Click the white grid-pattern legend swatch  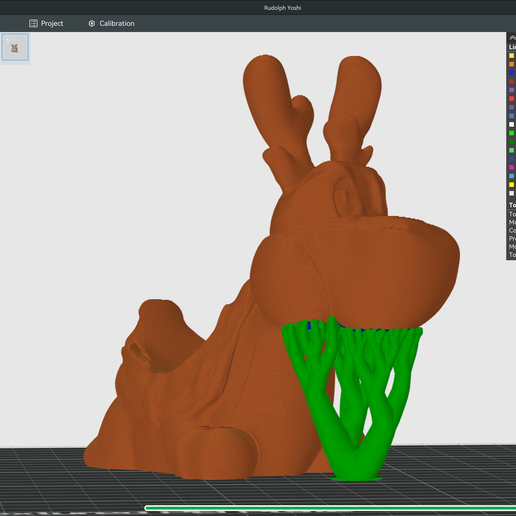[x=512, y=193]
